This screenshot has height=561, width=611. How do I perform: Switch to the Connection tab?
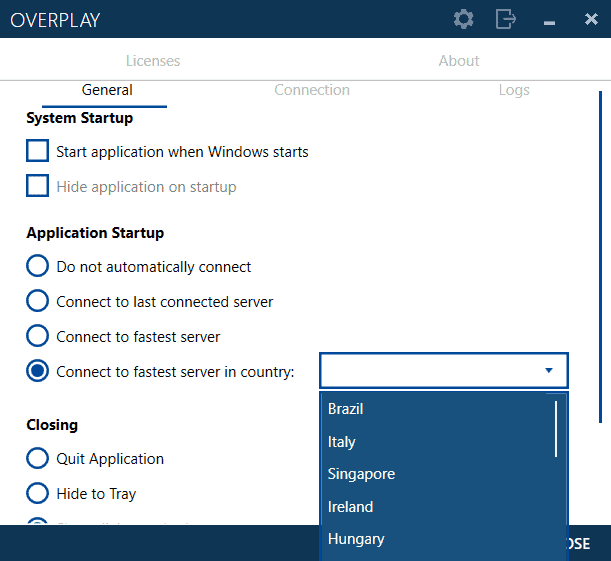[x=312, y=90]
